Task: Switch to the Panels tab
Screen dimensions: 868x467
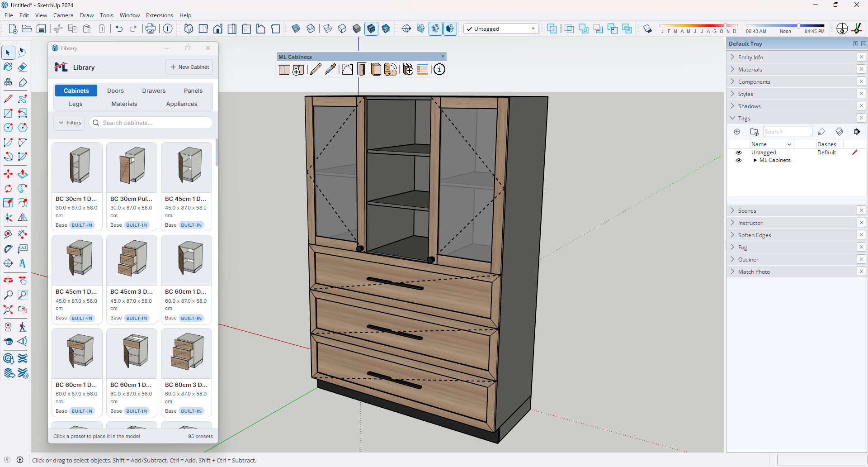Action: [x=193, y=91]
